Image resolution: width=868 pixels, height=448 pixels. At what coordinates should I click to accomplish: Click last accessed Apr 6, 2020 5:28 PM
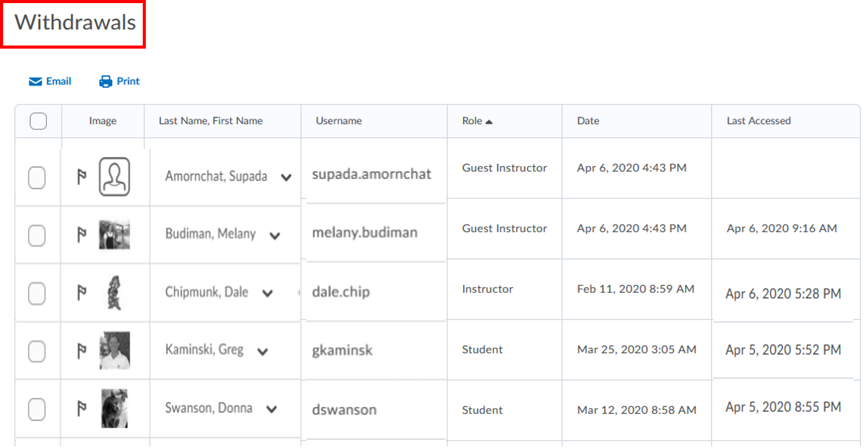(783, 294)
